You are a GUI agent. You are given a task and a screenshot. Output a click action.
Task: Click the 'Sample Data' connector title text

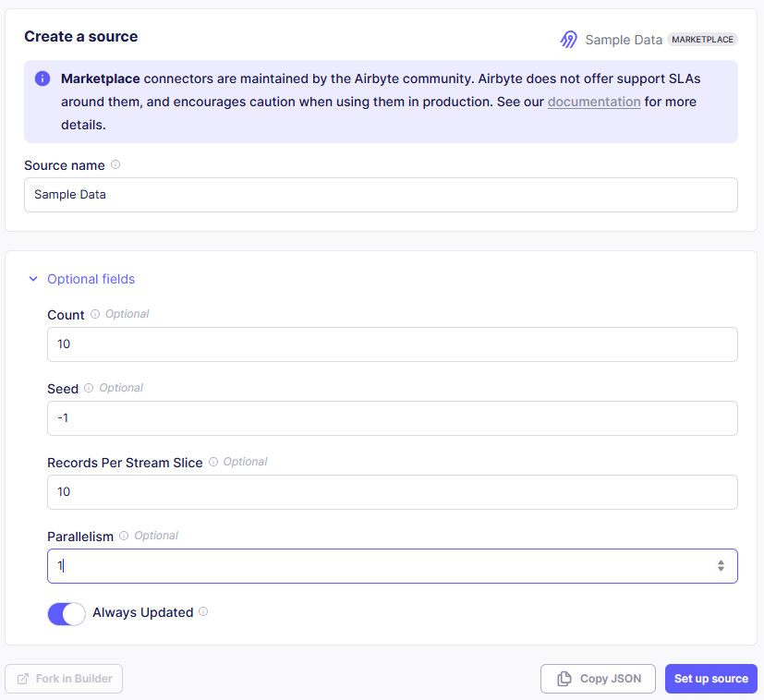tap(624, 40)
